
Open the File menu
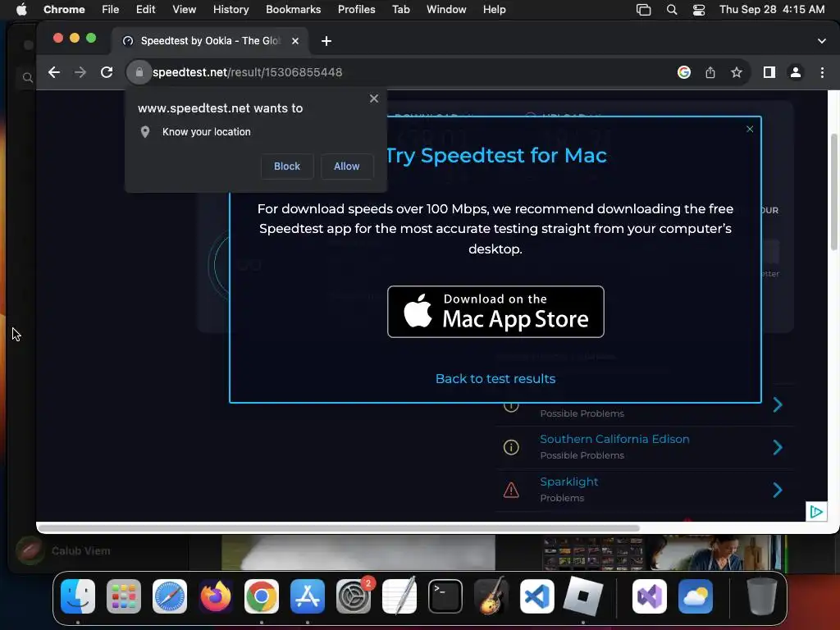(111, 10)
